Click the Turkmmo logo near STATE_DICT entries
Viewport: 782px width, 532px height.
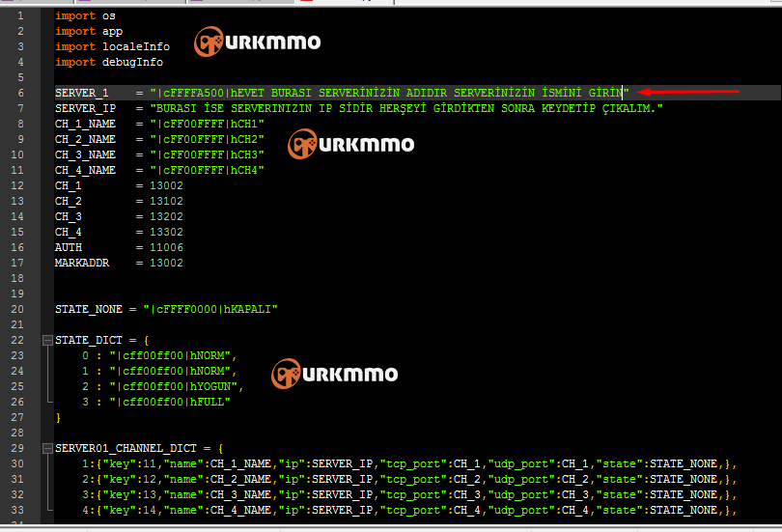coord(335,374)
